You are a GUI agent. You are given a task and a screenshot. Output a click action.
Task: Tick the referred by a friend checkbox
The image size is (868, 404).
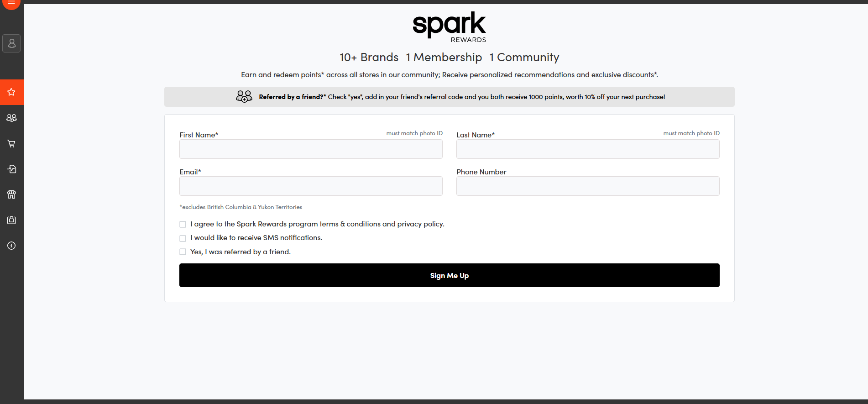coord(183,252)
